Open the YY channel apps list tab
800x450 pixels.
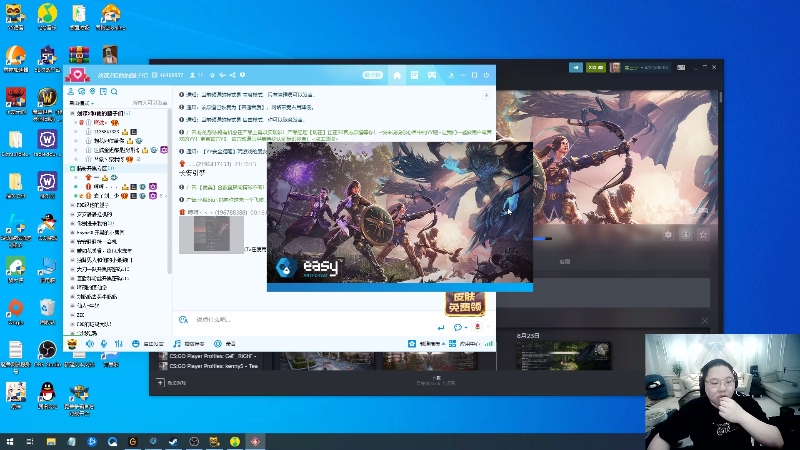coord(414,75)
